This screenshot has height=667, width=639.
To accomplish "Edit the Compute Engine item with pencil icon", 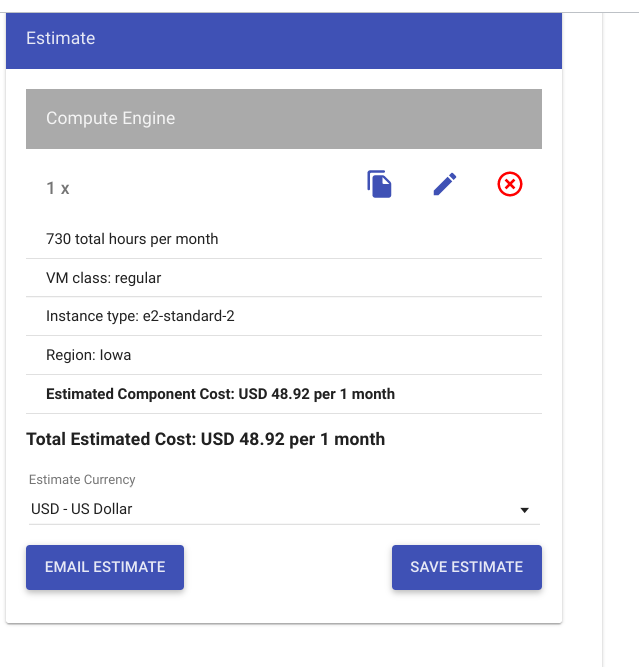I will 445,185.
